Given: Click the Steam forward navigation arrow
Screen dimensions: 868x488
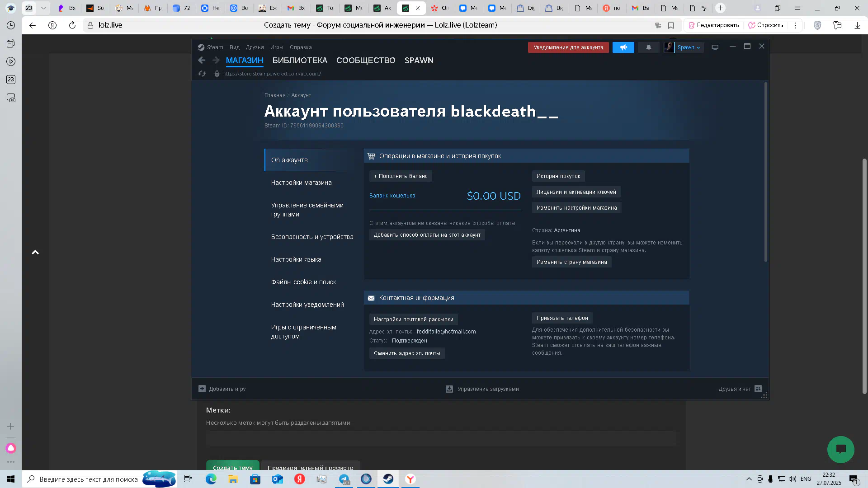Looking at the screenshot, I should point(216,60).
